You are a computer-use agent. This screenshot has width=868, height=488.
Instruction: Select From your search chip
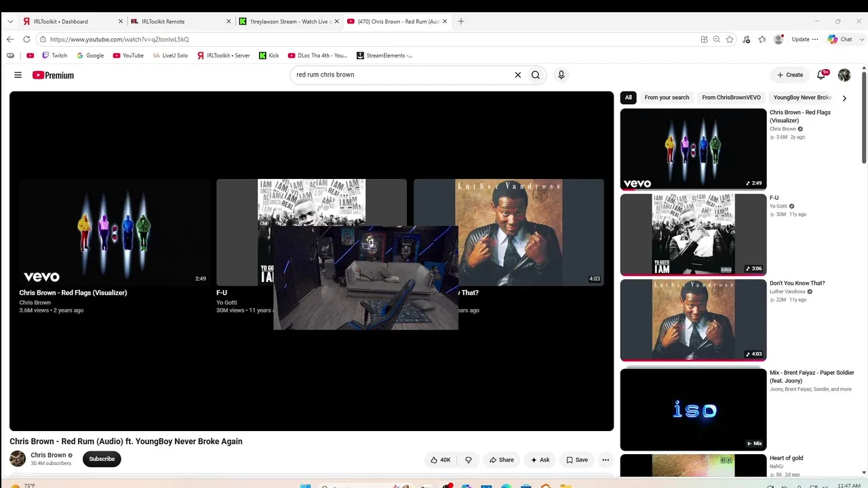[667, 98]
